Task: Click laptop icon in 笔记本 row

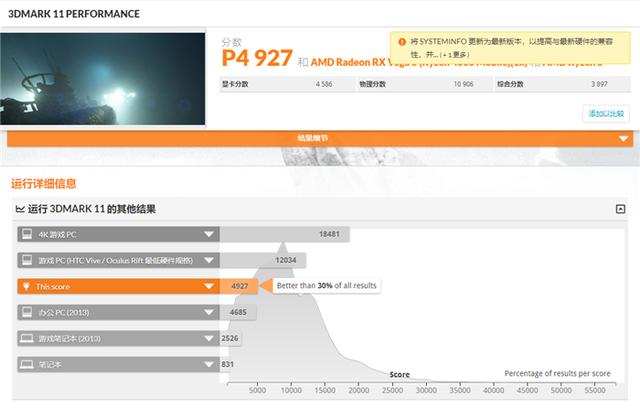Action: 27,364
